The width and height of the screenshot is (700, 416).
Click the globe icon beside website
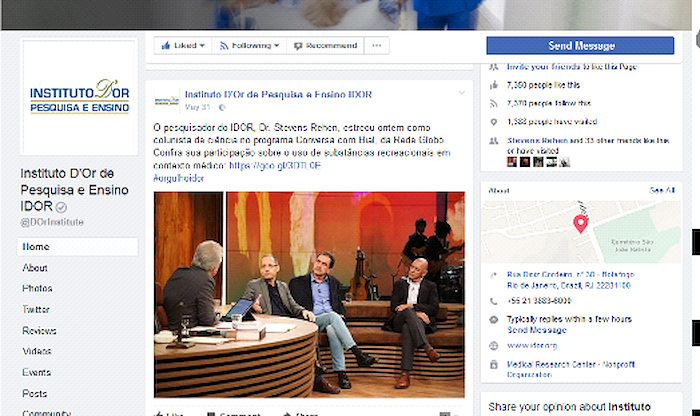(x=494, y=345)
